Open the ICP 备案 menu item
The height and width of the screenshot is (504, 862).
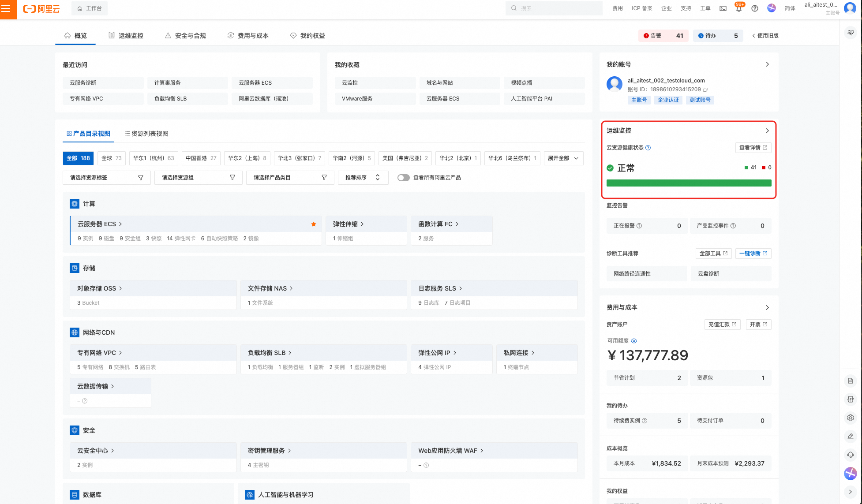point(642,8)
